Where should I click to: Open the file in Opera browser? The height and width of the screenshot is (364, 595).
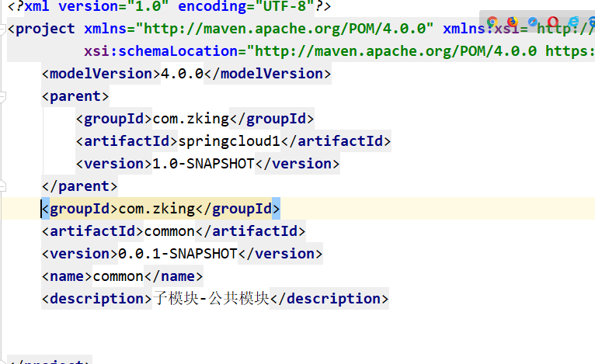[x=553, y=22]
